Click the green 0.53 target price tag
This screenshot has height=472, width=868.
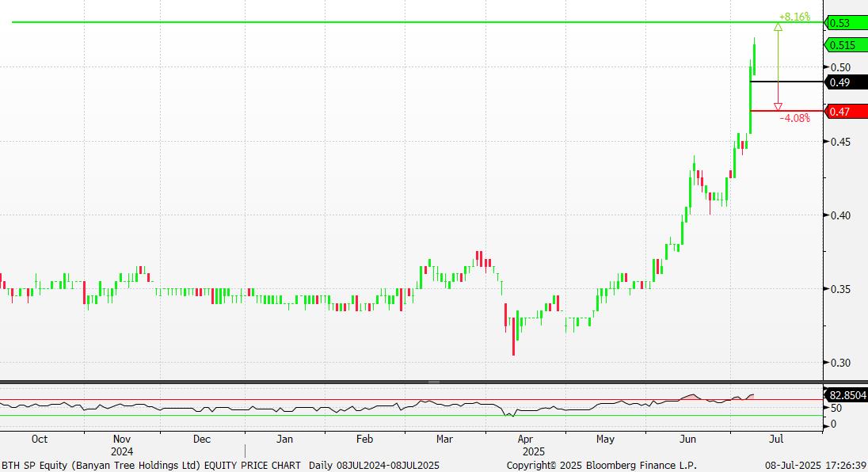846,23
